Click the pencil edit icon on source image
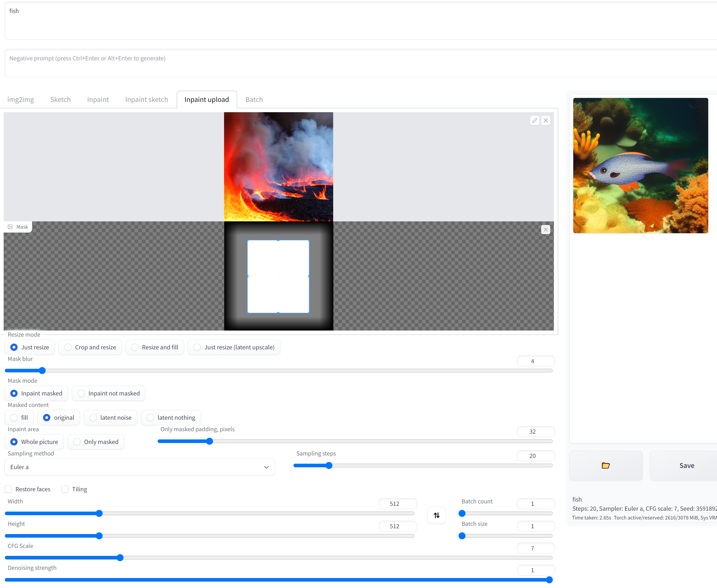 [x=534, y=120]
